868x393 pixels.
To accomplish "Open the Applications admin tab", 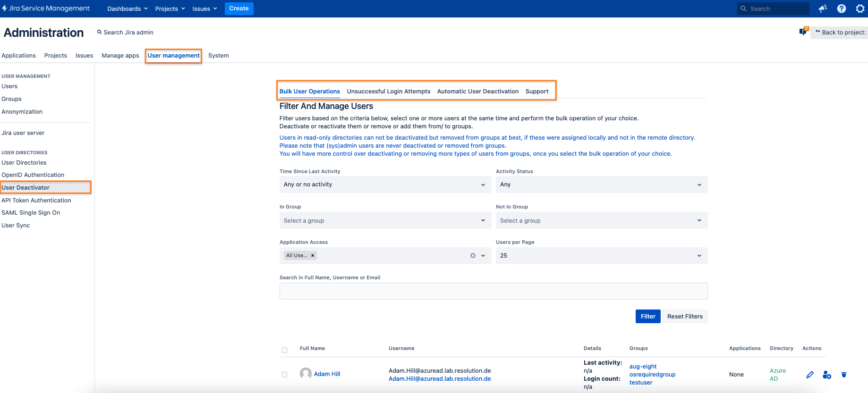I will coord(18,56).
